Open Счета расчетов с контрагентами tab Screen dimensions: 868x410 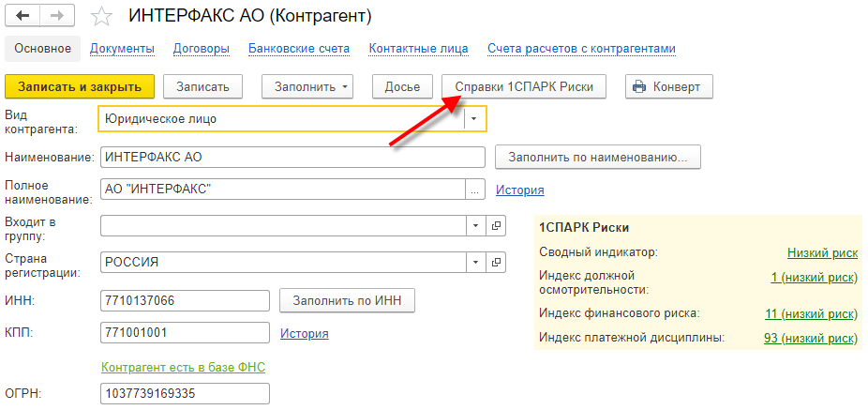coord(581,49)
